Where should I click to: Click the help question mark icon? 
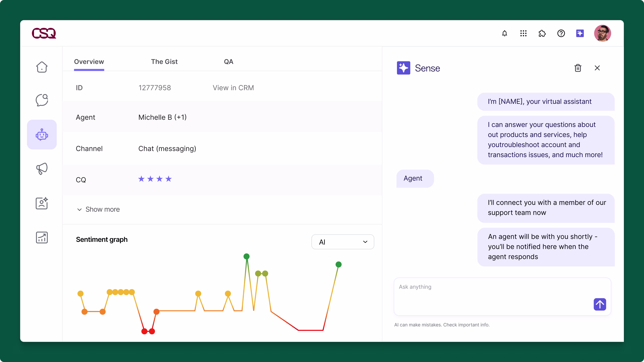click(561, 33)
